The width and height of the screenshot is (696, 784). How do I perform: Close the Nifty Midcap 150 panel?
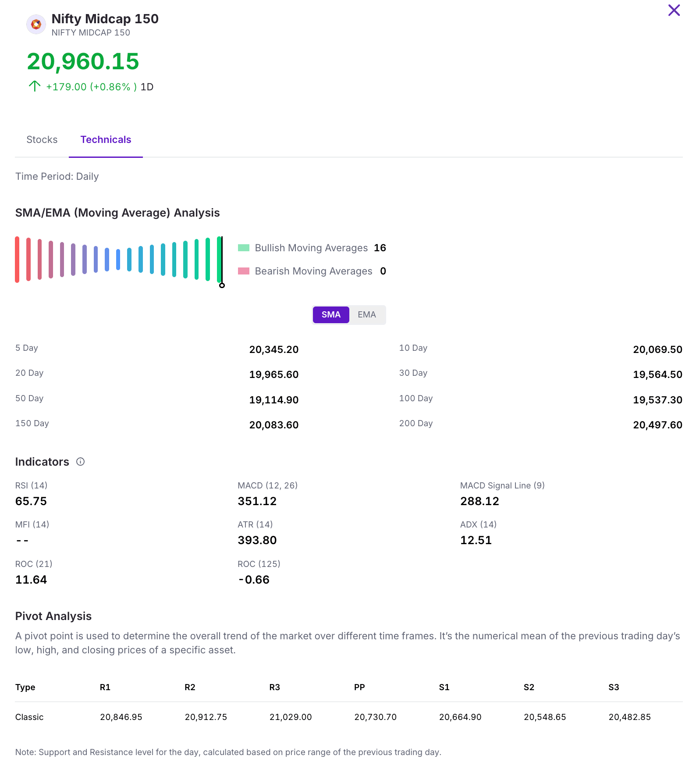click(674, 10)
